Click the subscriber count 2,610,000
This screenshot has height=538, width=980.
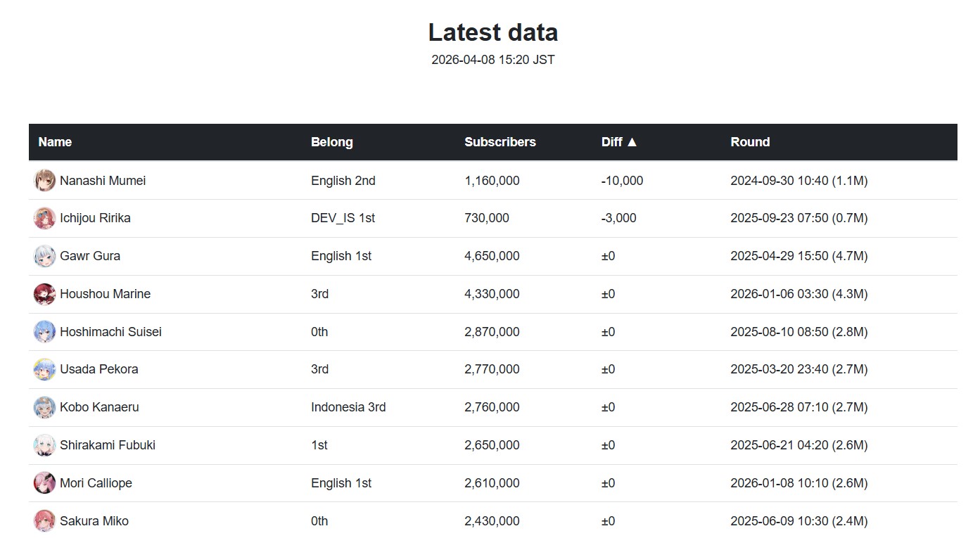click(492, 483)
